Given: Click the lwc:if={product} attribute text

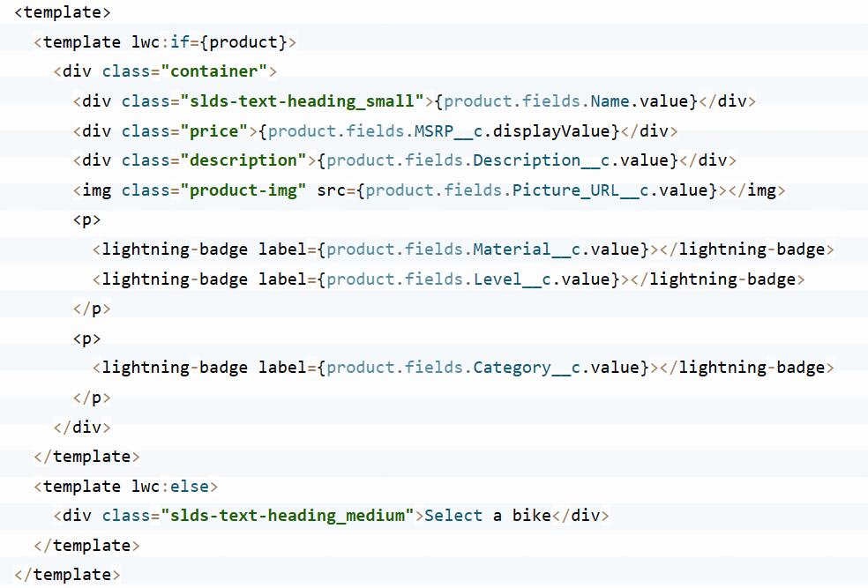Looking at the screenshot, I should point(209,42).
